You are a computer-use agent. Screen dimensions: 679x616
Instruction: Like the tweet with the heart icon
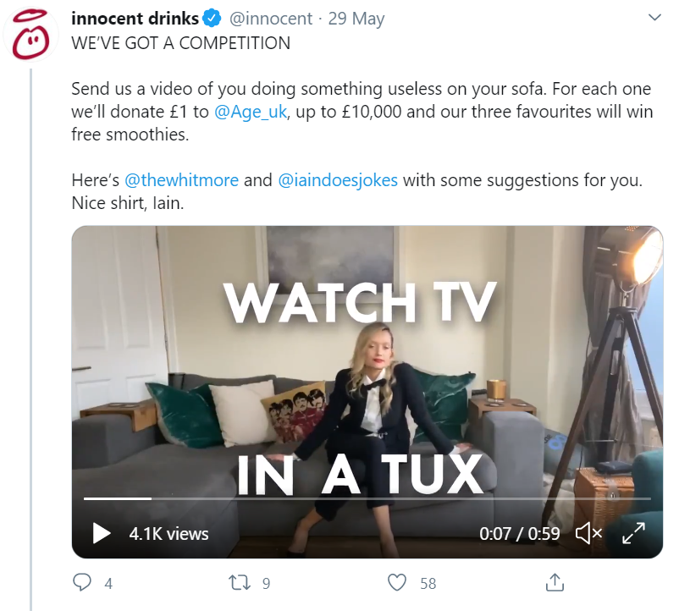(397, 583)
